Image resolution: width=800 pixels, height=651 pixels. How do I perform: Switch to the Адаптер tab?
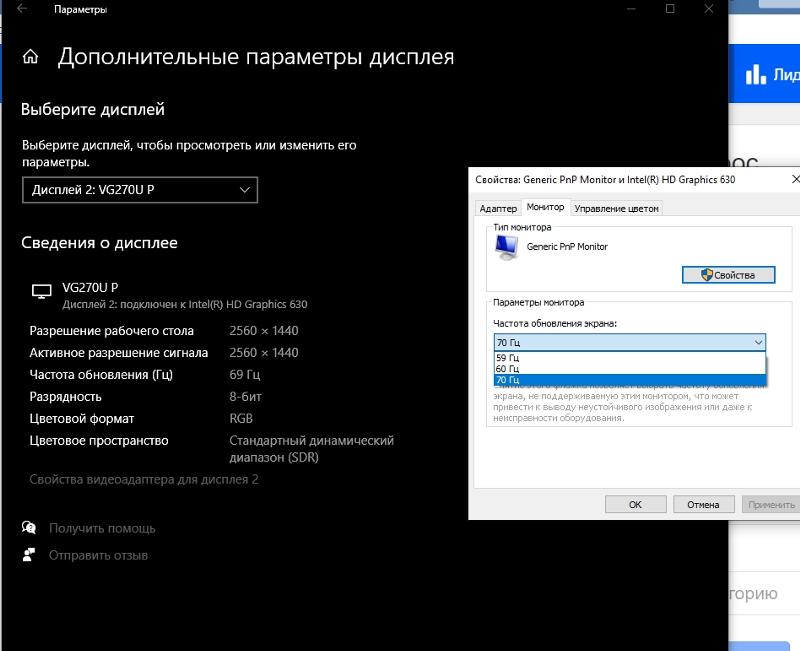(x=498, y=208)
